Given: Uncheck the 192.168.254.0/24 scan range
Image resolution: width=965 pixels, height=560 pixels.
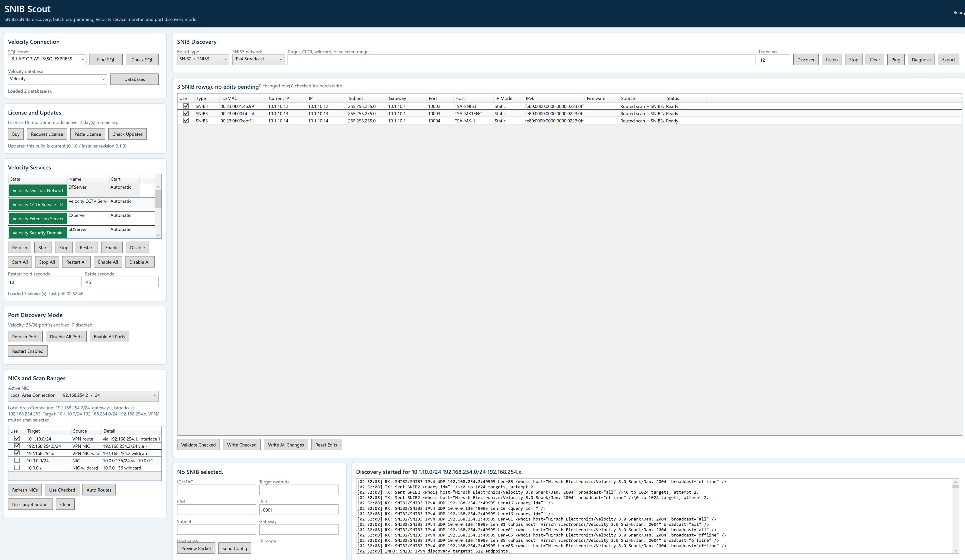Looking at the screenshot, I should [17, 446].
